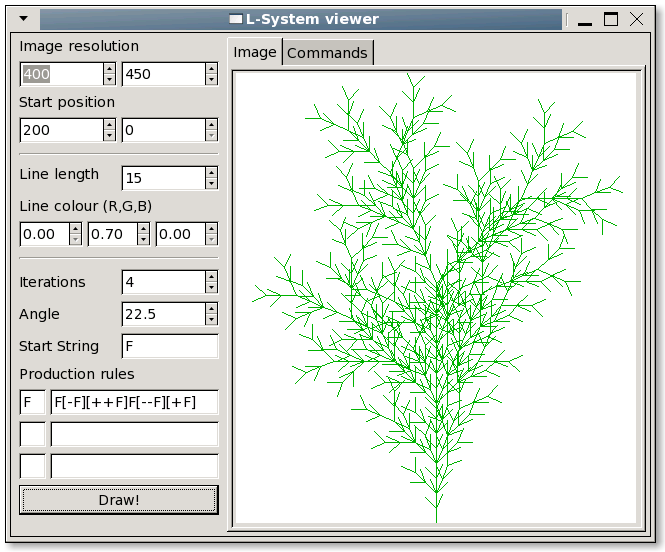665x552 pixels.
Task: Focus first production rule replacement field
Action: (134, 402)
